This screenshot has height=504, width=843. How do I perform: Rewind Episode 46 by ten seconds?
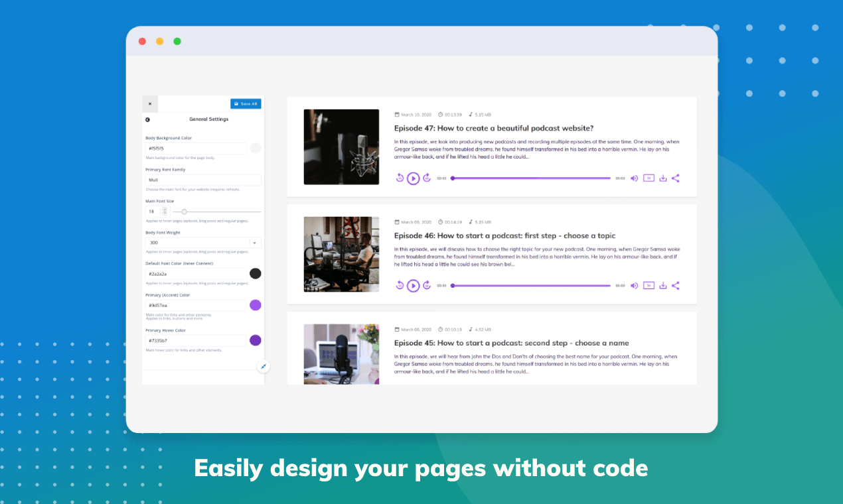tap(399, 285)
